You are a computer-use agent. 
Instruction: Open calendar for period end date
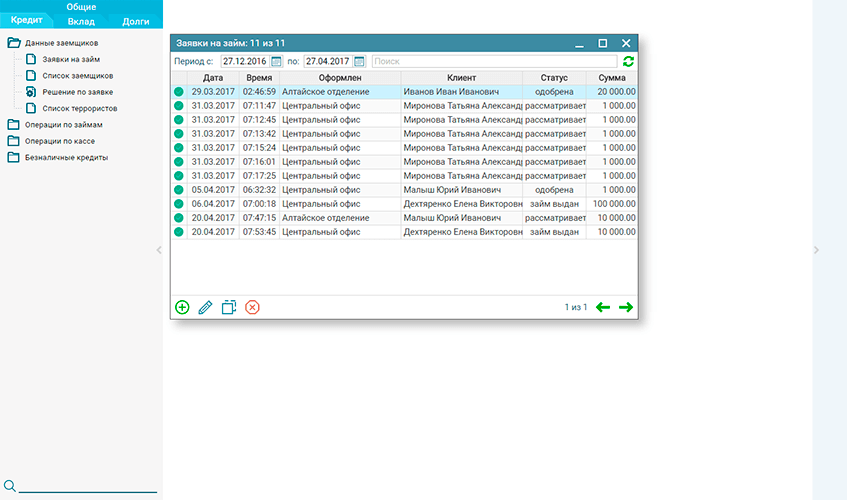pos(359,62)
